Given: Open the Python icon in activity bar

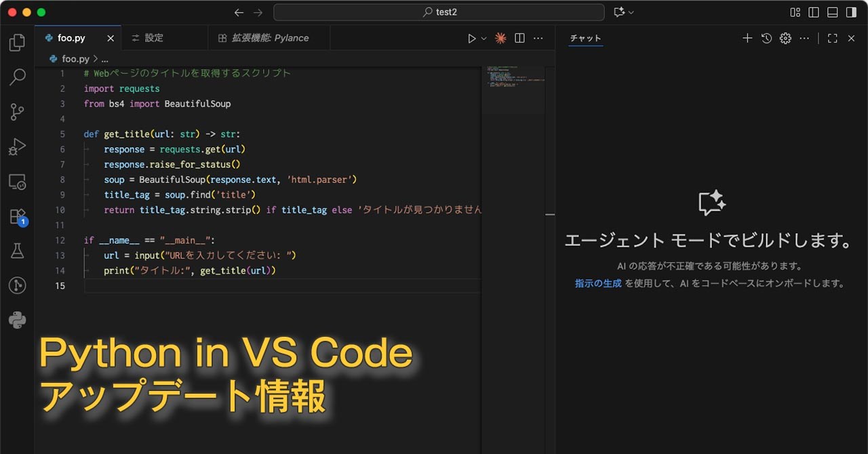Looking at the screenshot, I should 17,321.
